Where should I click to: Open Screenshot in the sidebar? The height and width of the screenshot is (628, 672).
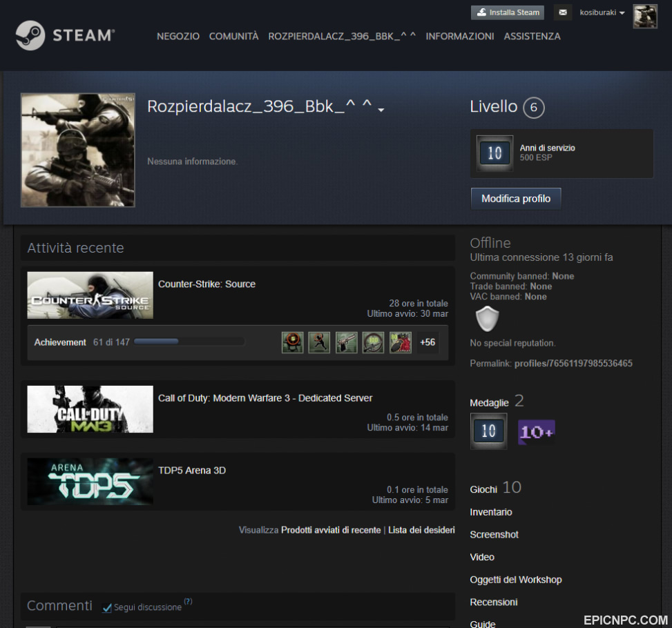(x=494, y=535)
